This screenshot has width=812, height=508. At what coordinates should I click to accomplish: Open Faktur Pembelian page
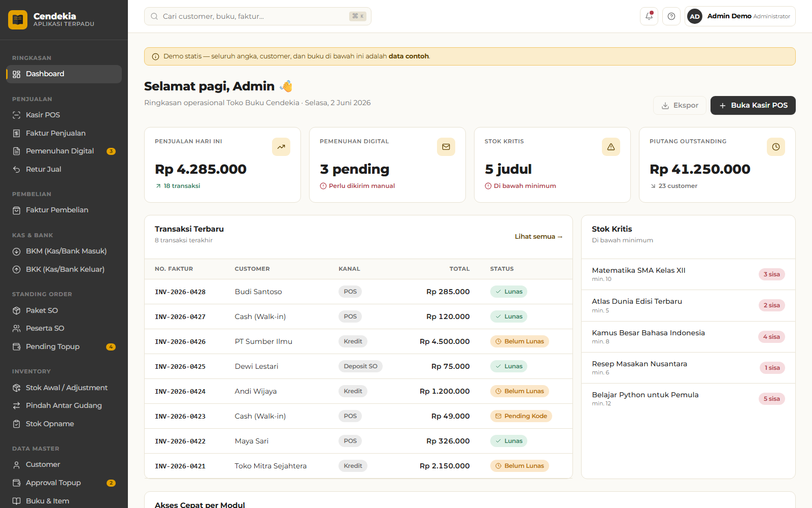[x=64, y=210]
